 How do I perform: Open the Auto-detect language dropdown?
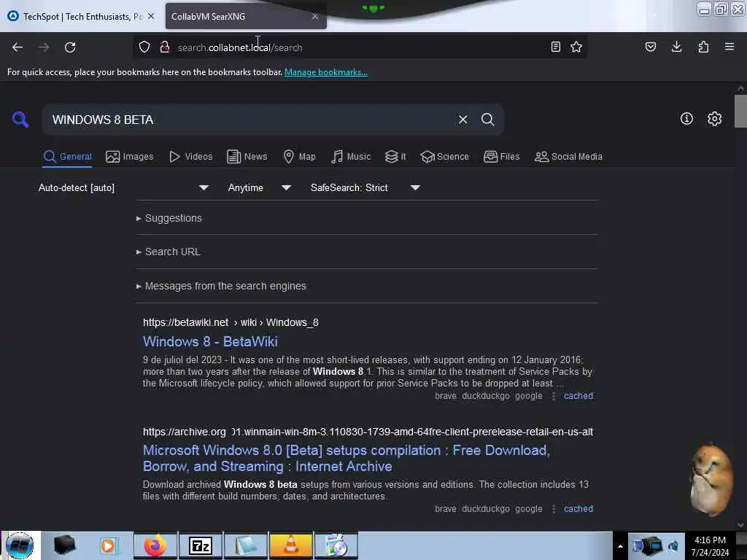(123, 187)
